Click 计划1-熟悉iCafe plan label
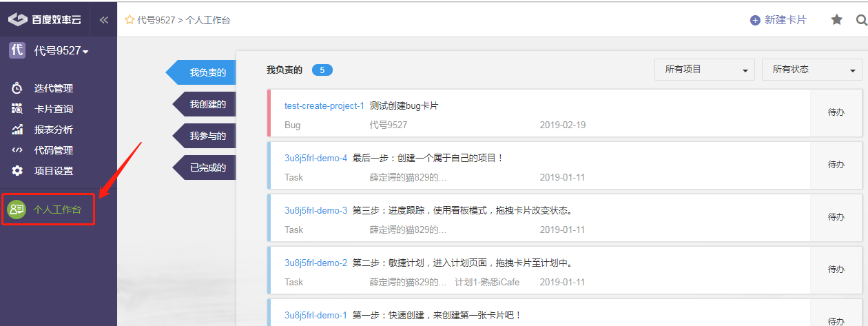 point(487,282)
